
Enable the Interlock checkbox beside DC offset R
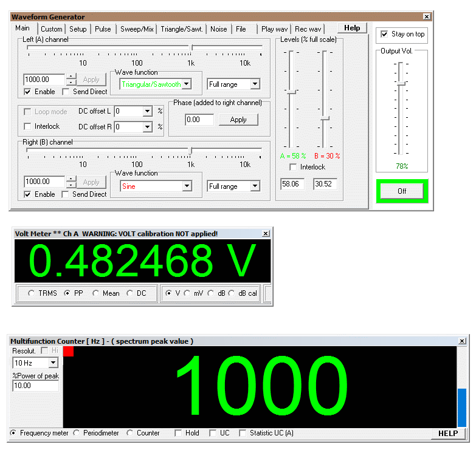(27, 126)
